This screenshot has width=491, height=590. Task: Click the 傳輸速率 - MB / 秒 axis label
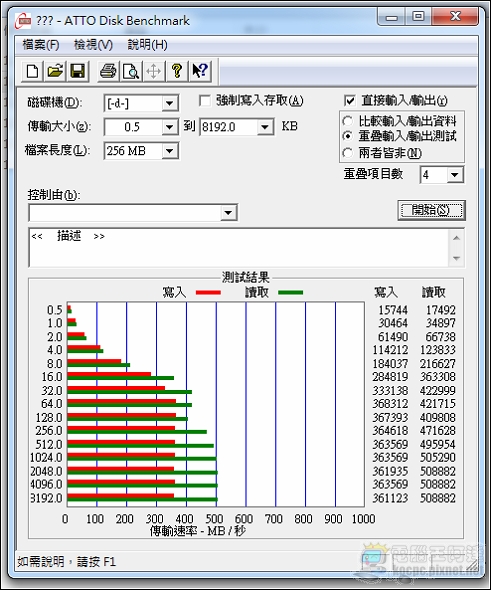(x=198, y=531)
